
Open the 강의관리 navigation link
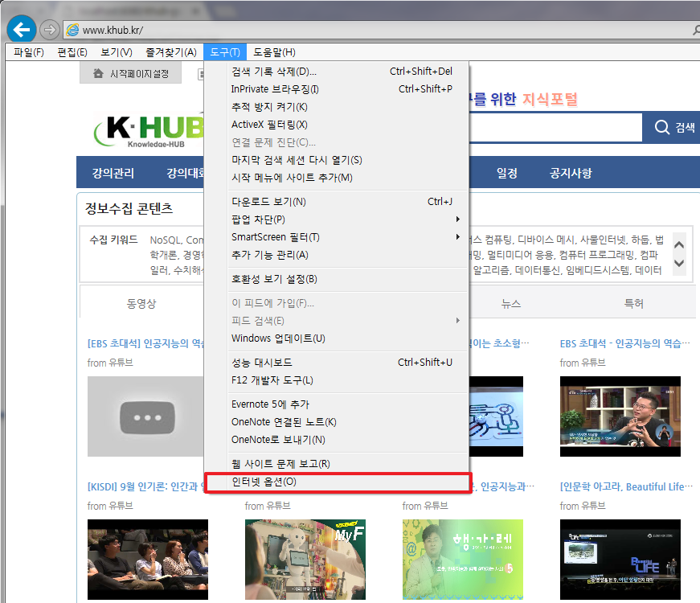113,174
